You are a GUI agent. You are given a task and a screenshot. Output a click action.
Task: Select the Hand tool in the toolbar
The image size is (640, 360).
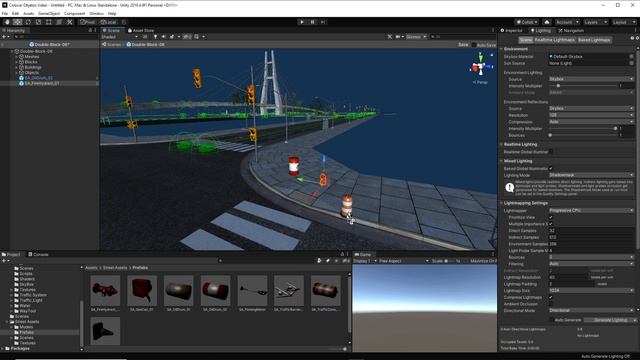7,22
